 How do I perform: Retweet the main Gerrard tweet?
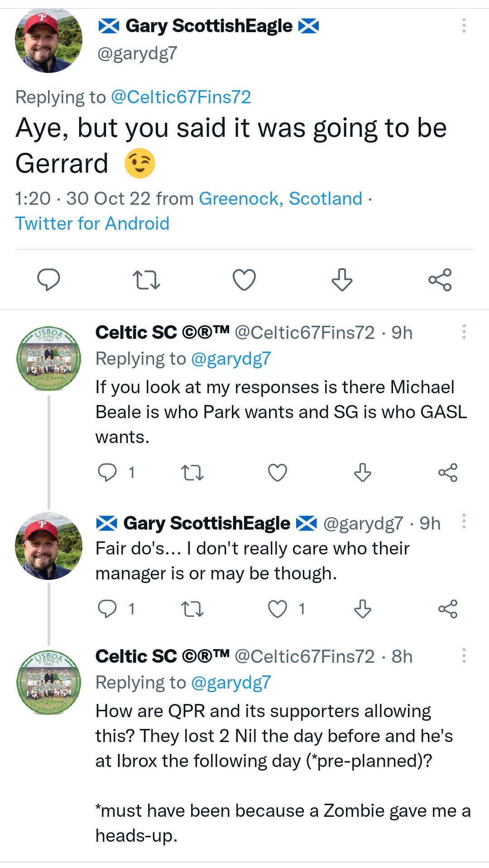[146, 280]
